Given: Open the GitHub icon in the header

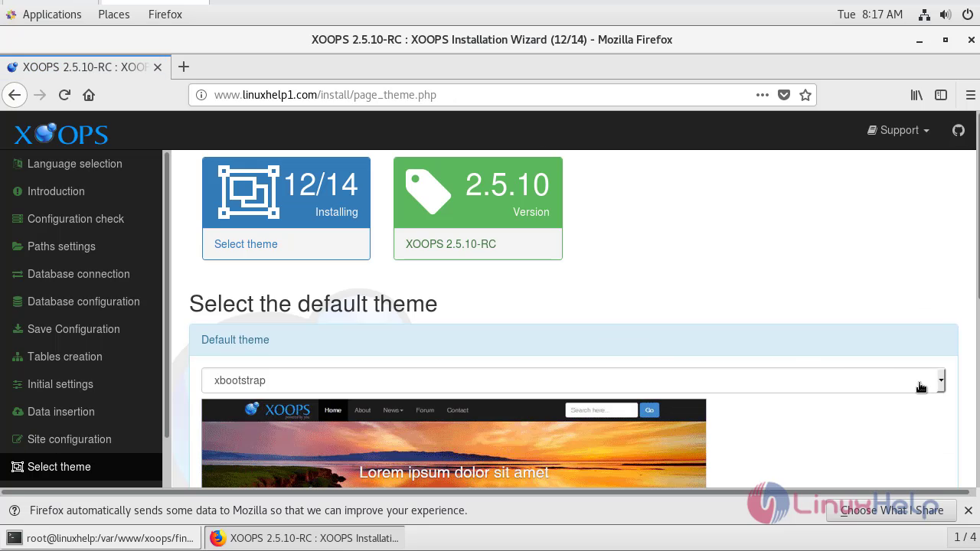Looking at the screenshot, I should 959,130.
